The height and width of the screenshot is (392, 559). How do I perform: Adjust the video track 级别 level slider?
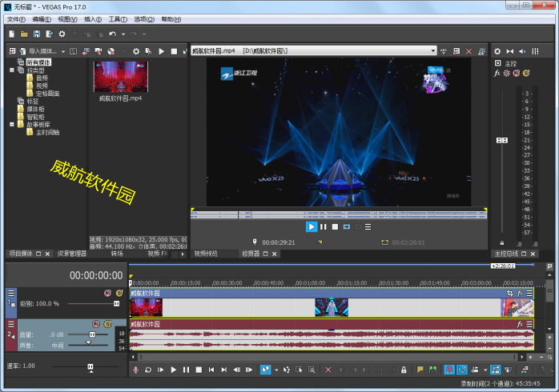(117, 304)
